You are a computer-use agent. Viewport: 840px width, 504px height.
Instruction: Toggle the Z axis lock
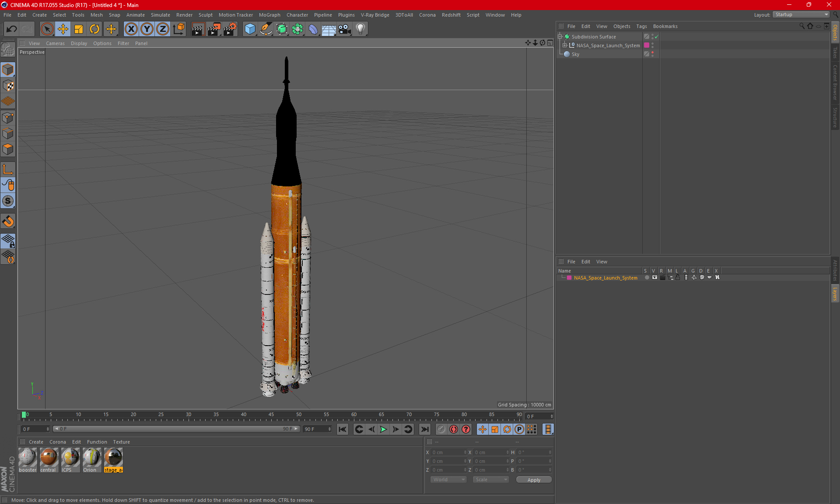pyautogui.click(x=163, y=29)
